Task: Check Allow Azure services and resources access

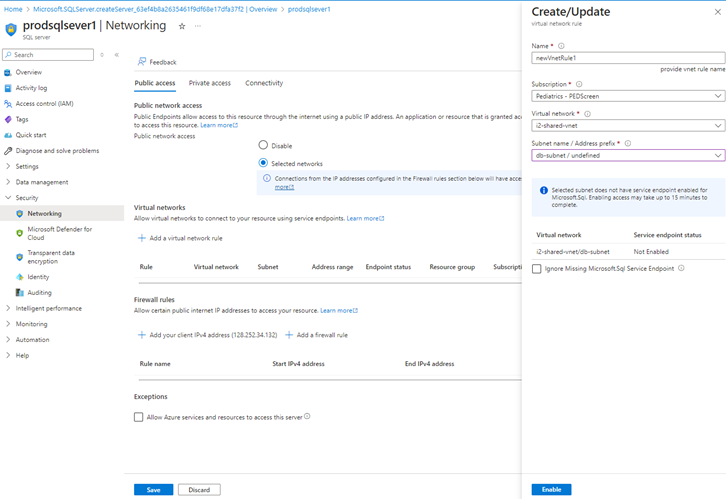Action: click(138, 417)
